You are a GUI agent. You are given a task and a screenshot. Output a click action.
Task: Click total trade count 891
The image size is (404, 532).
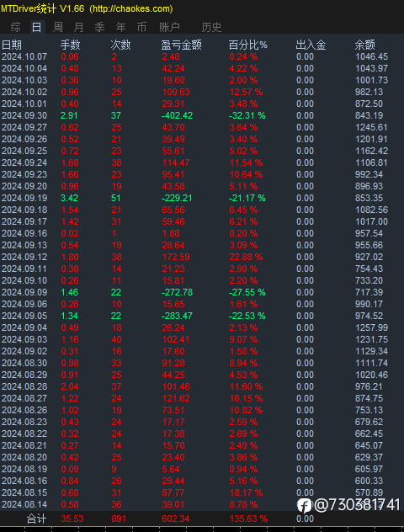119,519
